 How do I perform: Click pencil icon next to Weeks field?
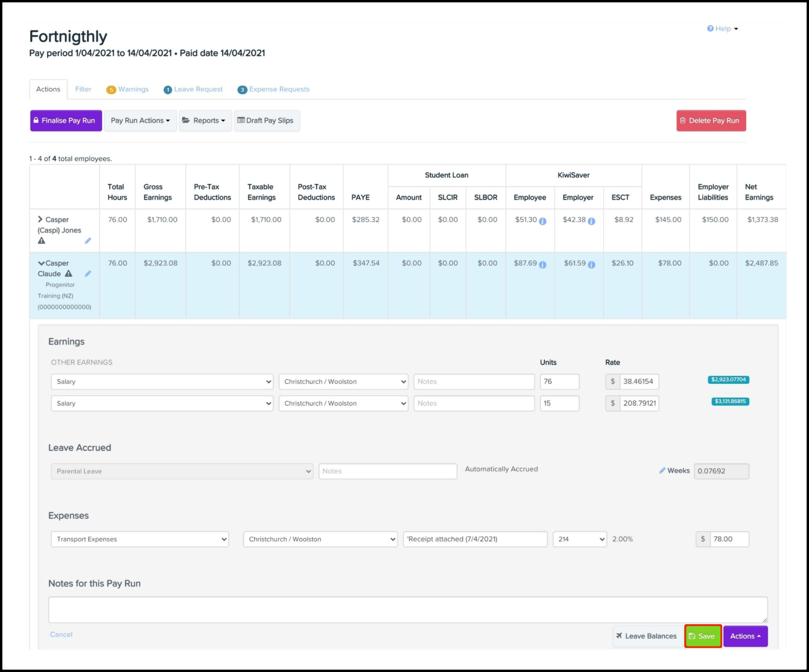[662, 470]
